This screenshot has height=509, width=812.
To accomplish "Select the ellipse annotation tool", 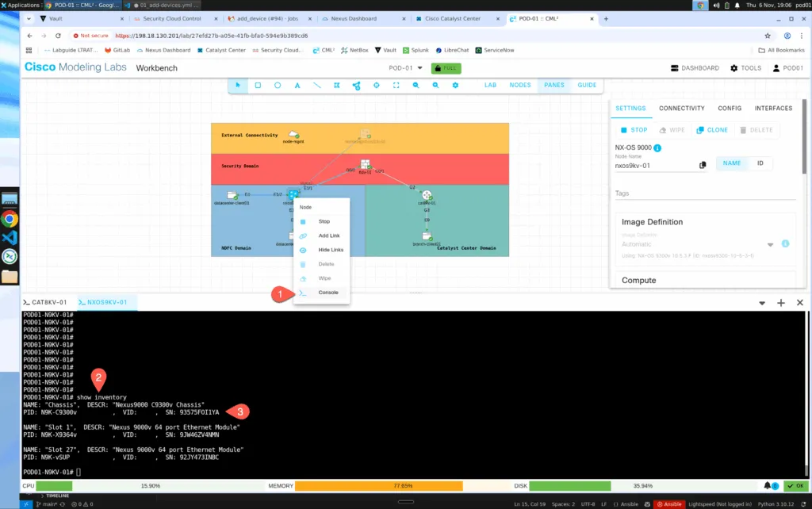I will coord(278,86).
